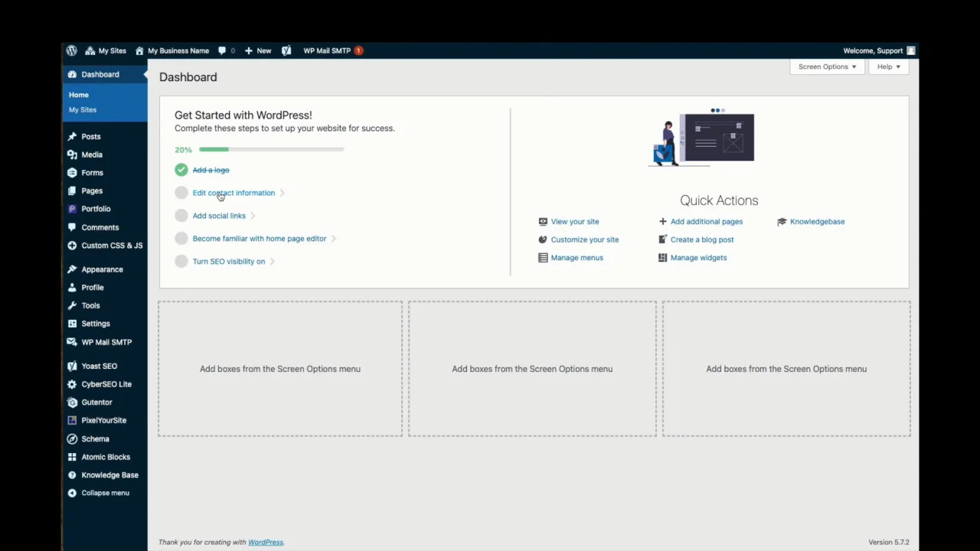The width and height of the screenshot is (980, 551).
Task: Open the Dashboard menu item
Action: (105, 74)
